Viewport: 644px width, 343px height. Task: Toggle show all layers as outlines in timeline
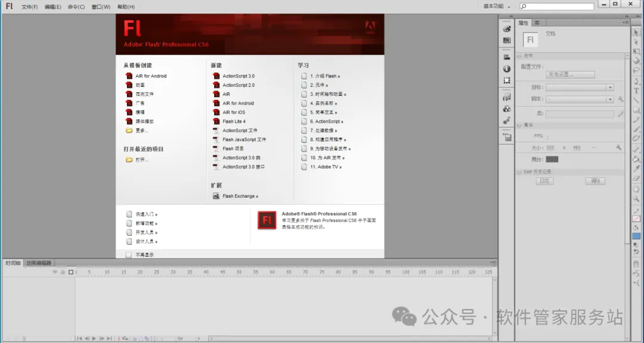[x=70, y=272]
